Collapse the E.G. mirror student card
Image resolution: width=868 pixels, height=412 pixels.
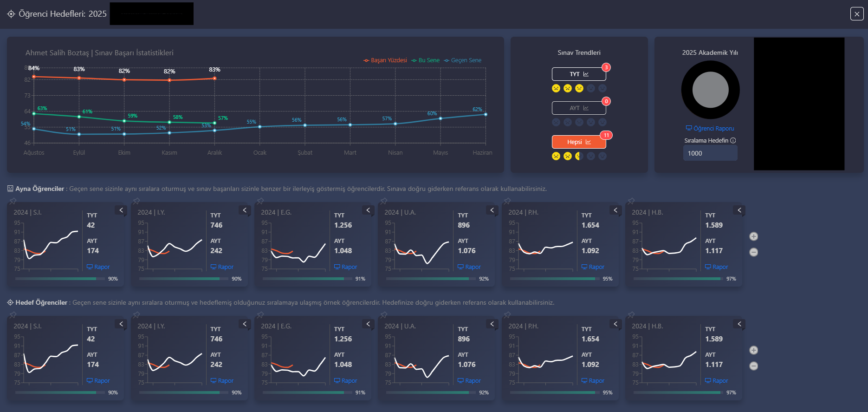(x=368, y=210)
